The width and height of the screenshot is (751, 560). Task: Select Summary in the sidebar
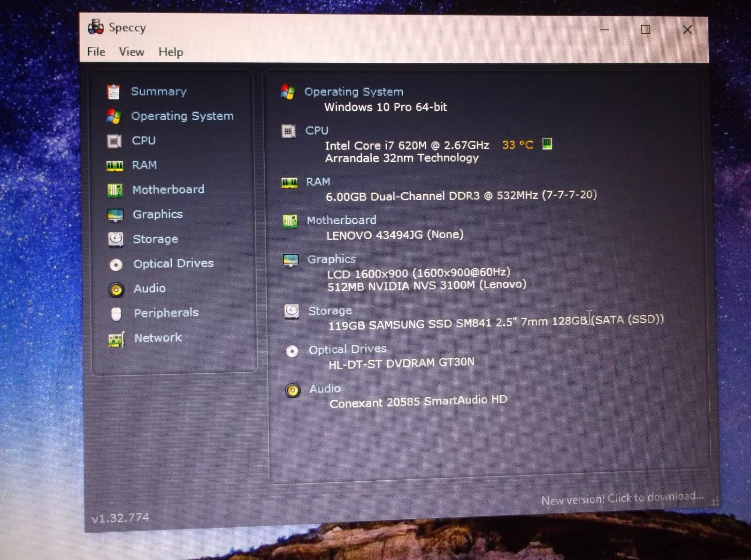tap(159, 91)
